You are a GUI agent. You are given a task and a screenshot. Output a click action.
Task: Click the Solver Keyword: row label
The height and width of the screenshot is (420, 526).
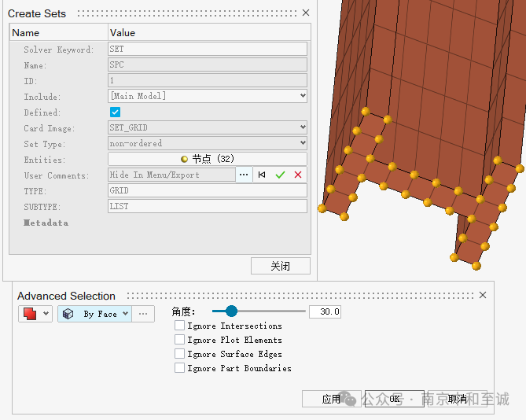59,50
